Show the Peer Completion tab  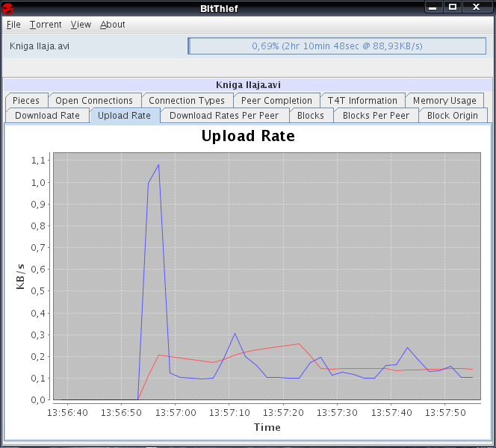(276, 100)
